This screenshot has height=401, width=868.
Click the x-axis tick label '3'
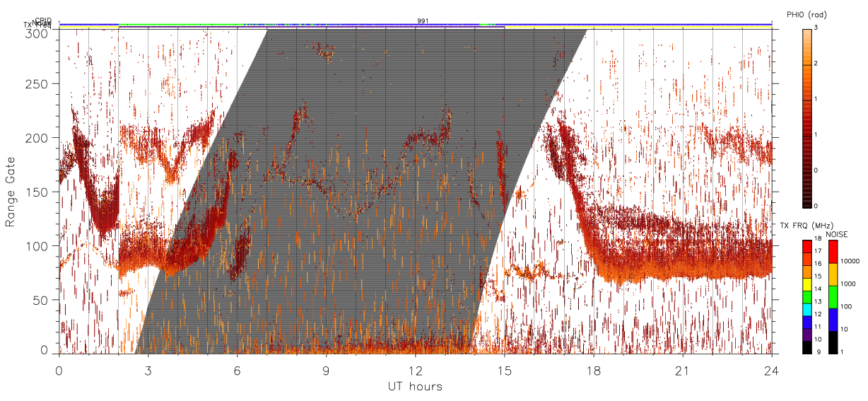pyautogui.click(x=148, y=370)
